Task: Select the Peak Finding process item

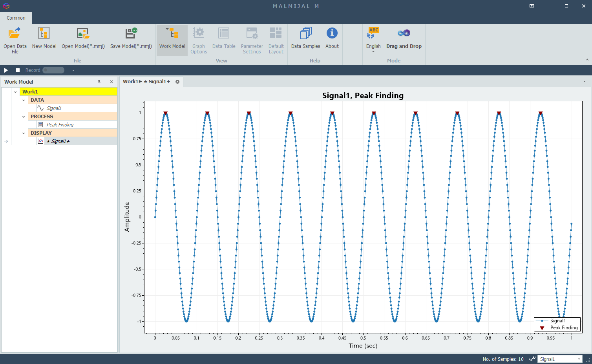Action: (77, 124)
